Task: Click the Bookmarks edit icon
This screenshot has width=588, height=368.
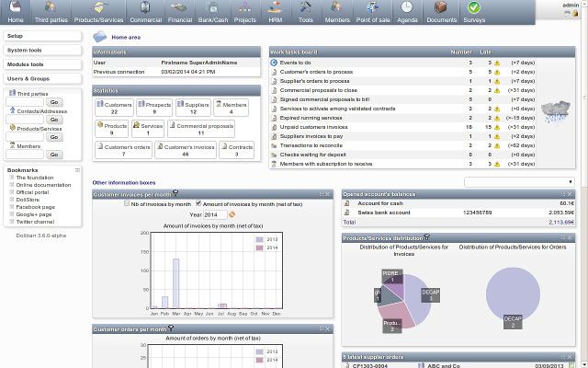Action: coord(77,170)
